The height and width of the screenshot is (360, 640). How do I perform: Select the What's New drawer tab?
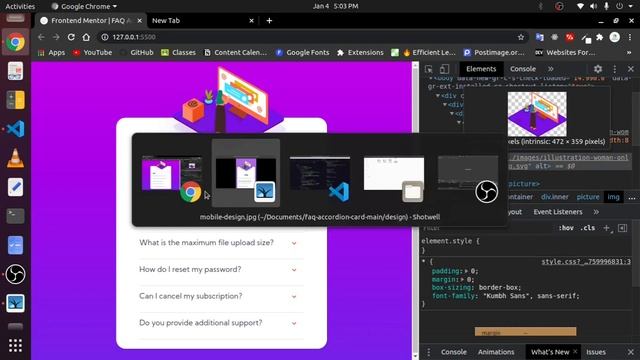[x=550, y=352]
